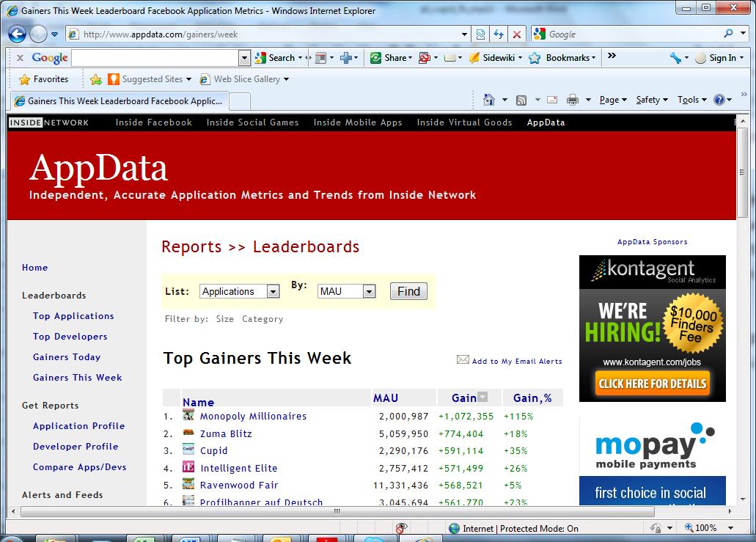The width and height of the screenshot is (756, 542).
Task: Refresh the page using the refresh icon
Action: pos(499,34)
